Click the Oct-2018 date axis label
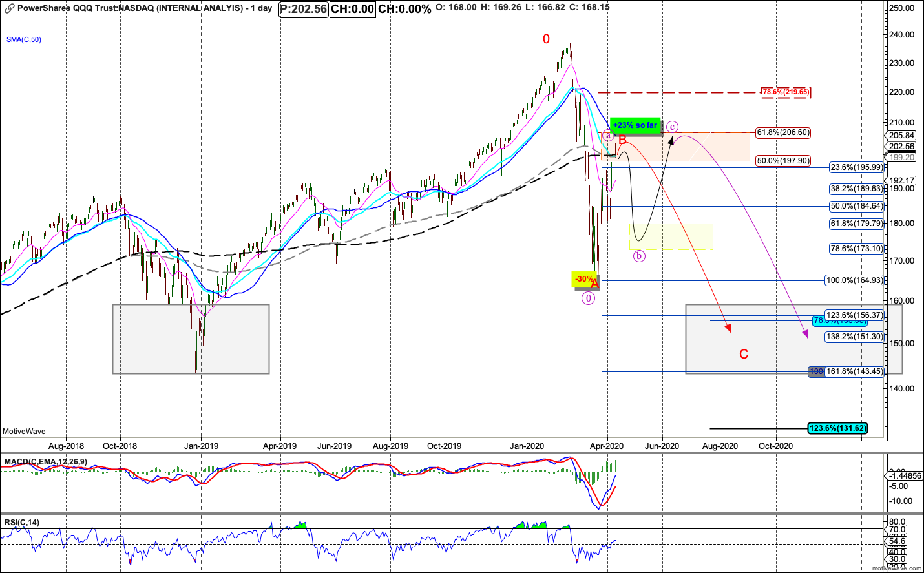This screenshot has width=924, height=573. 120,446
